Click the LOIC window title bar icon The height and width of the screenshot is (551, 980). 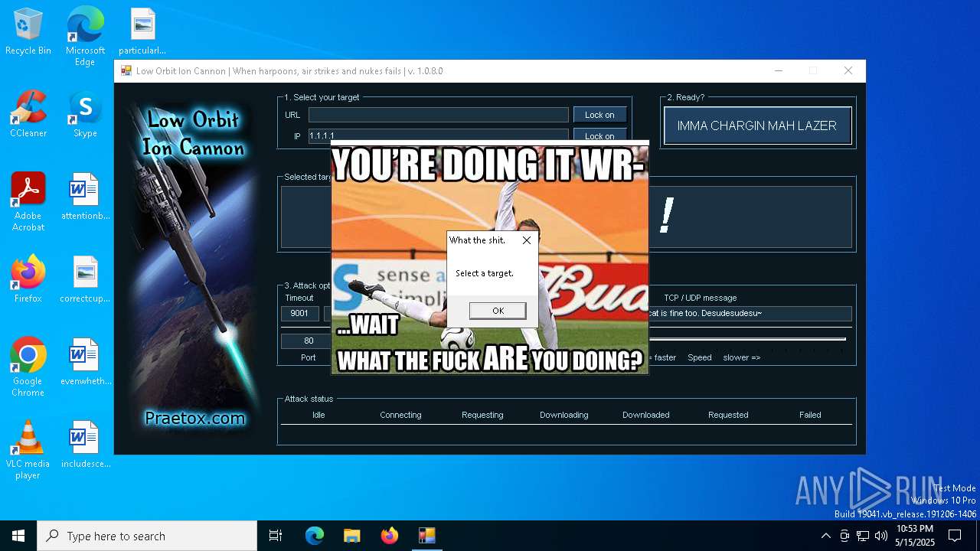(126, 71)
